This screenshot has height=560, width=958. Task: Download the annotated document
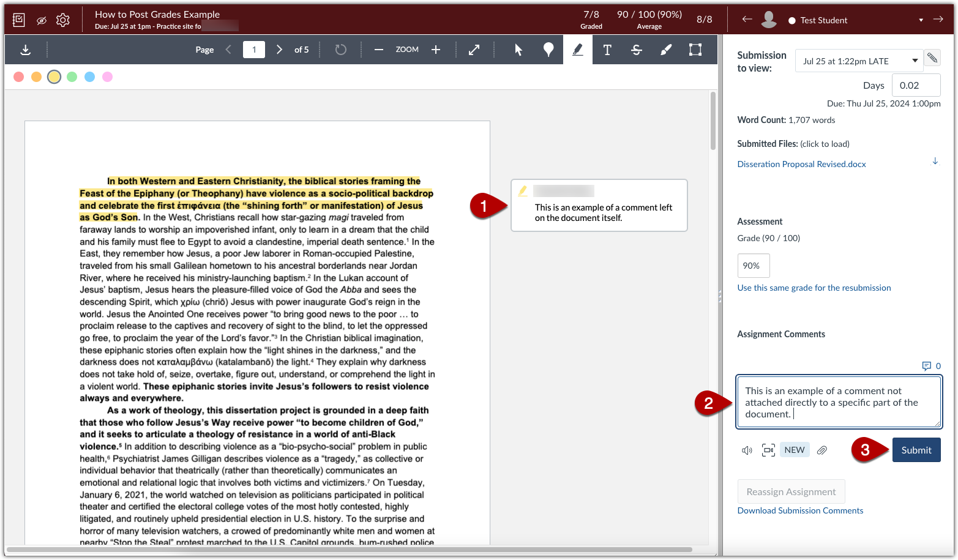(26, 50)
